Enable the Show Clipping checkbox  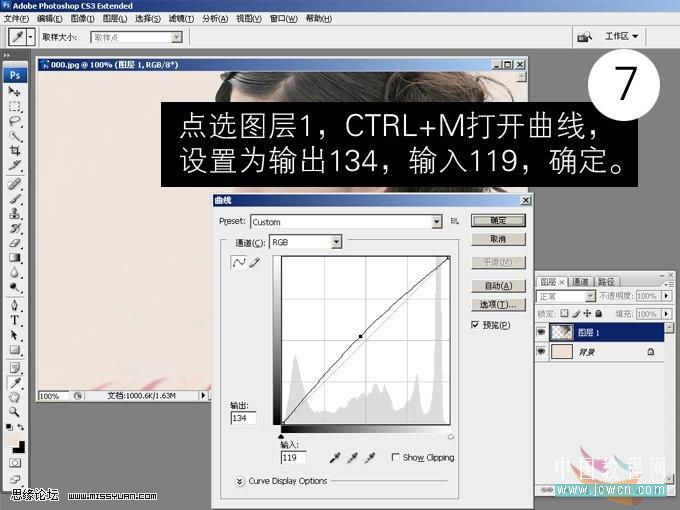[396, 458]
